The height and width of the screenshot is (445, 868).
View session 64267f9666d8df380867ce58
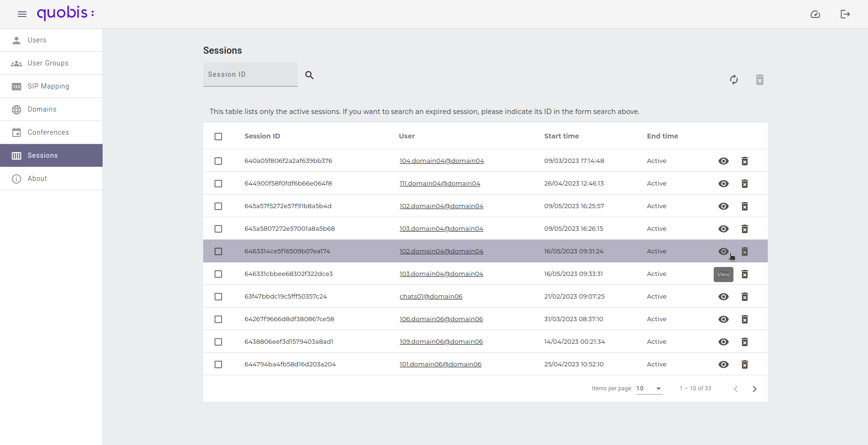tap(724, 319)
